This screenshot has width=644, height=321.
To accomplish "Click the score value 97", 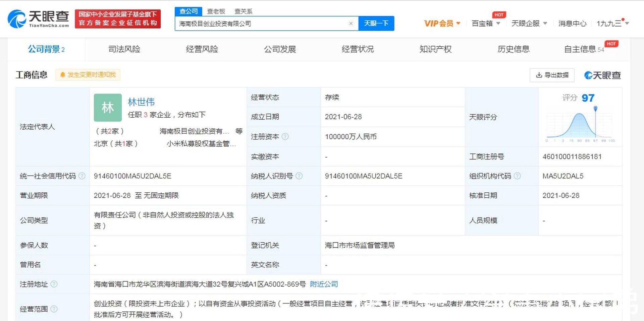I will point(588,98).
